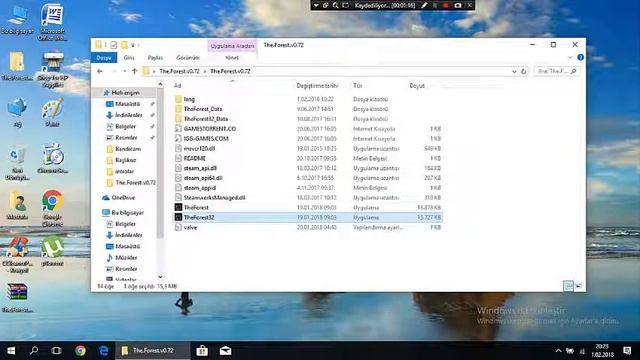Expand the address bar history dropdown
The image size is (640, 360).
(x=514, y=71)
